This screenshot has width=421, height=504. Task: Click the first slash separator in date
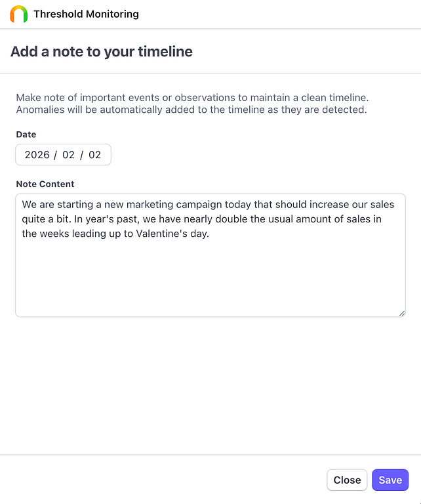(x=56, y=155)
